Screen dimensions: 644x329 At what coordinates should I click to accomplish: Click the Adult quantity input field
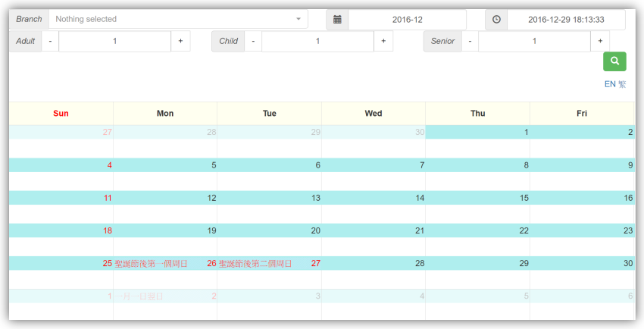(115, 41)
